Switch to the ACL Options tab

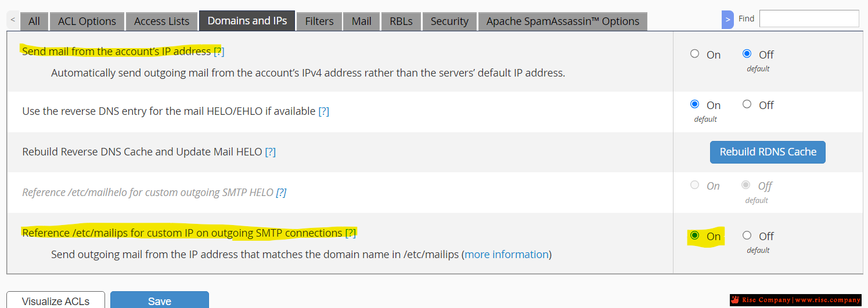pos(87,21)
